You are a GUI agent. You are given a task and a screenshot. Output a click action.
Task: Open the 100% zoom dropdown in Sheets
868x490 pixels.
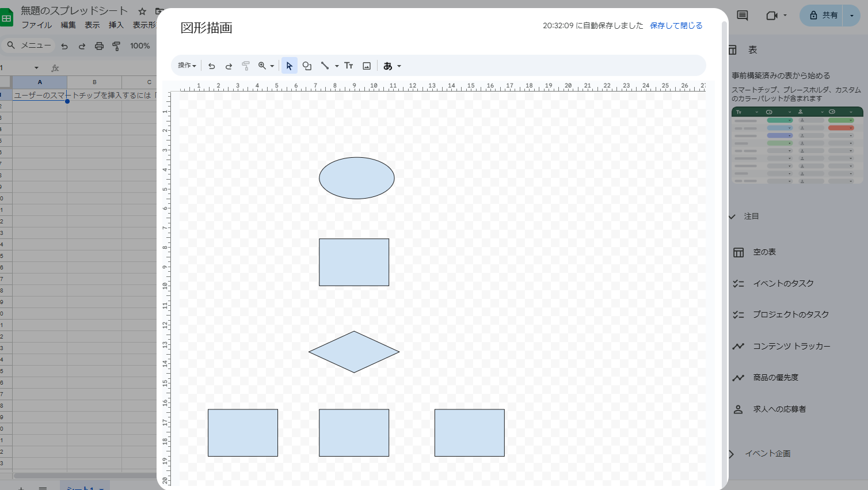(x=140, y=46)
